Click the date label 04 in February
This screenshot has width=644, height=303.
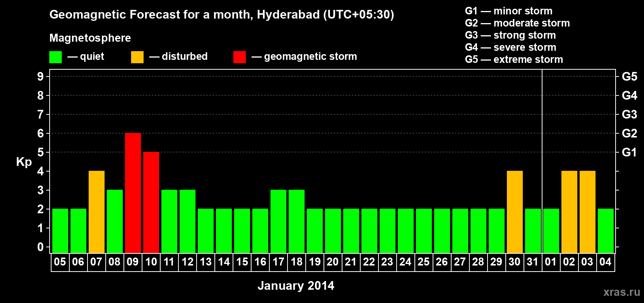[x=605, y=262]
